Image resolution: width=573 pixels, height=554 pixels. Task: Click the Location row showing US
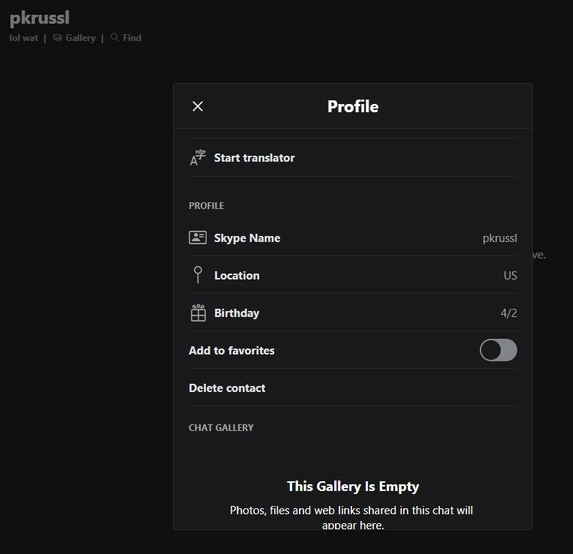pyautogui.click(x=353, y=275)
